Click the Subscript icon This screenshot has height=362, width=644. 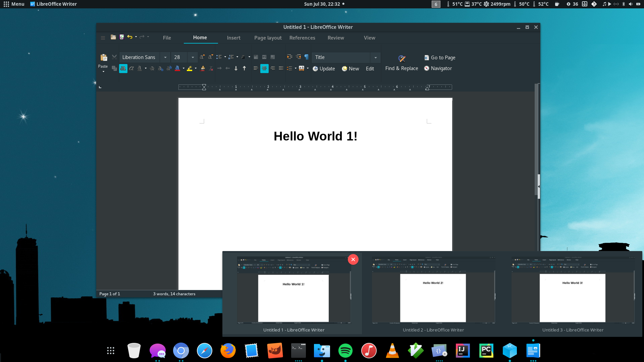[x=160, y=68]
